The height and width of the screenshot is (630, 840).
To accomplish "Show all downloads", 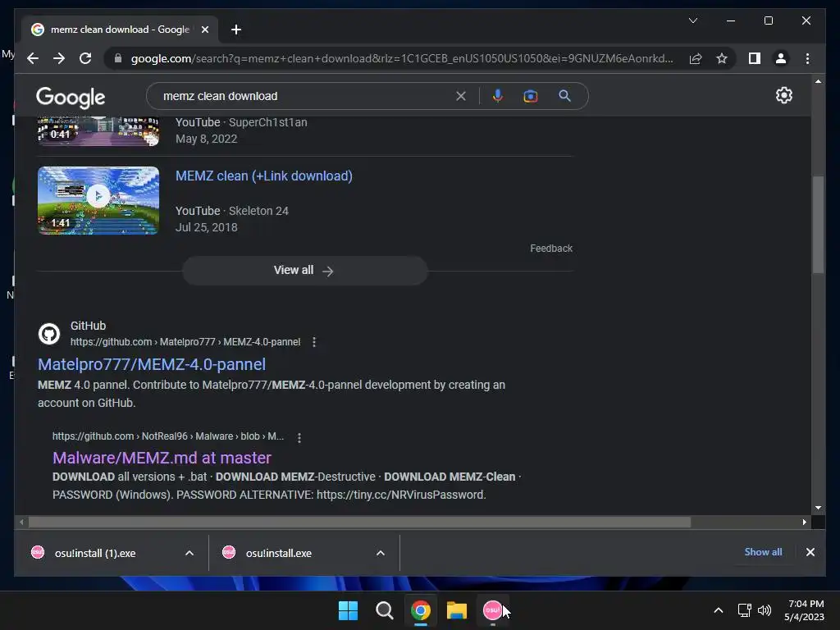I will (x=763, y=552).
